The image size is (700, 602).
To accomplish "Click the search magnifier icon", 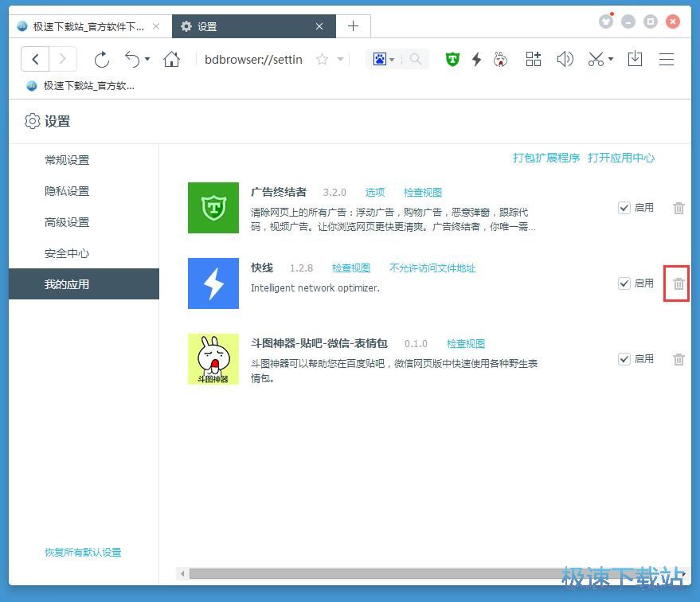I will click(415, 59).
